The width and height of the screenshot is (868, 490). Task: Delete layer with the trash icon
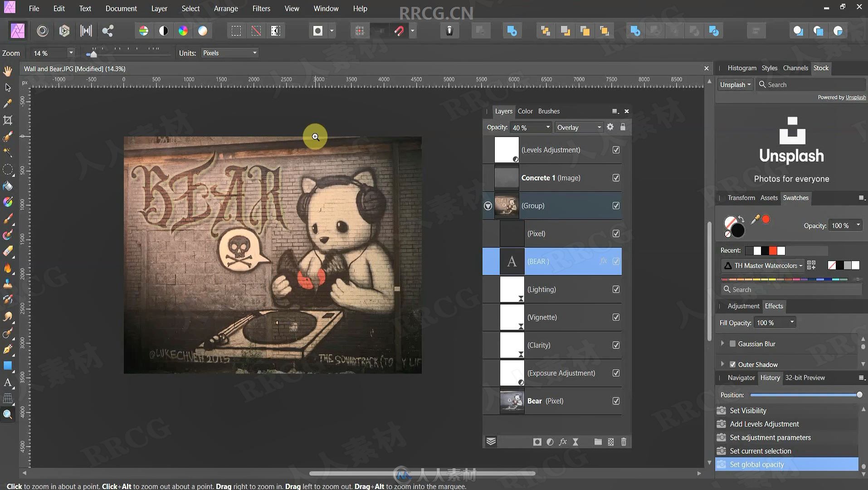[624, 442]
